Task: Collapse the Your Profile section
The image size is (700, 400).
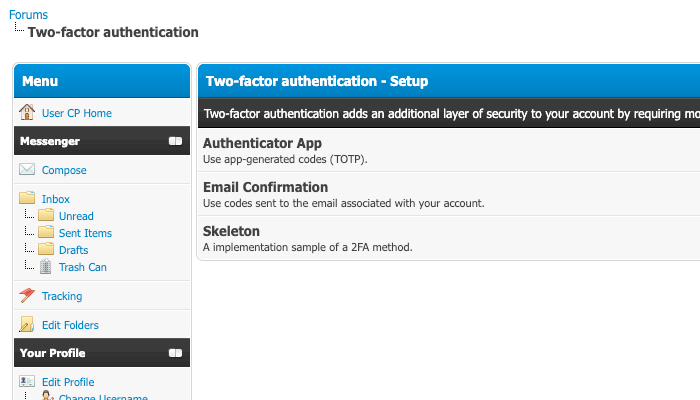Action: pyautogui.click(x=176, y=353)
